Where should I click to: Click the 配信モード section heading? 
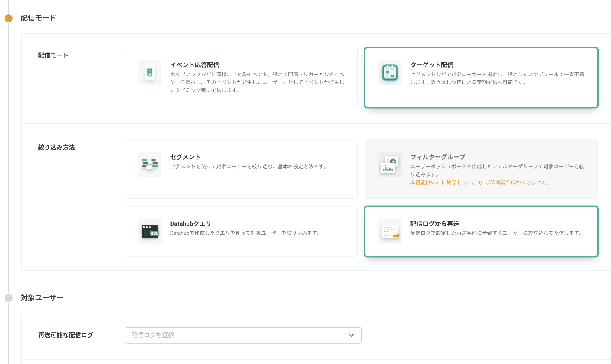(38, 18)
